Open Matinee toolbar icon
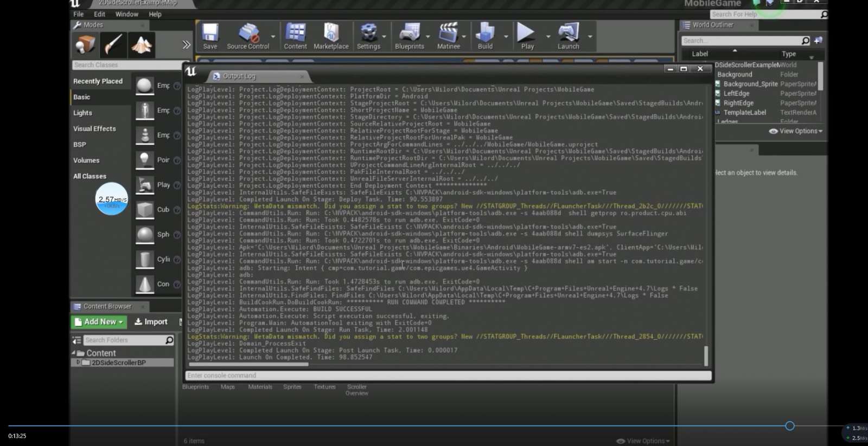This screenshot has height=446, width=868. (x=449, y=33)
